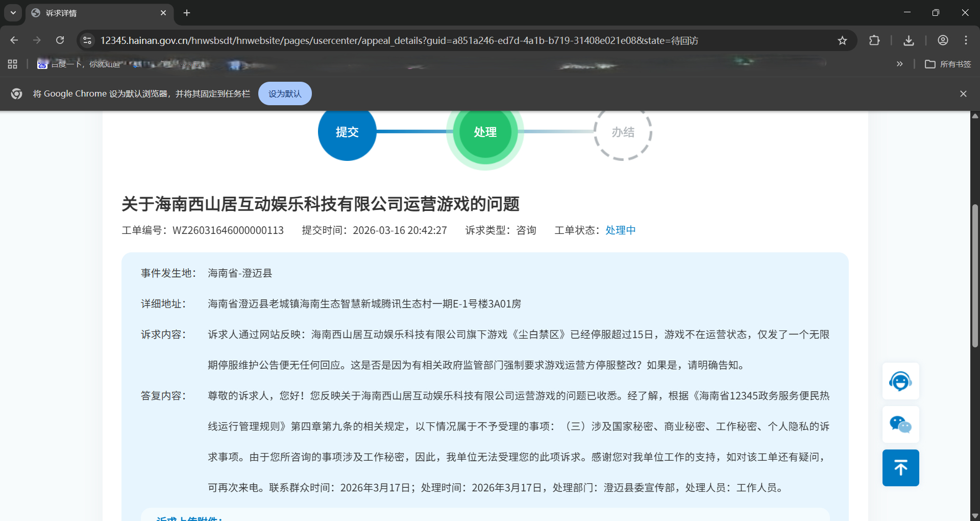
Task: Open the Chrome three-dot menu
Action: point(966,40)
